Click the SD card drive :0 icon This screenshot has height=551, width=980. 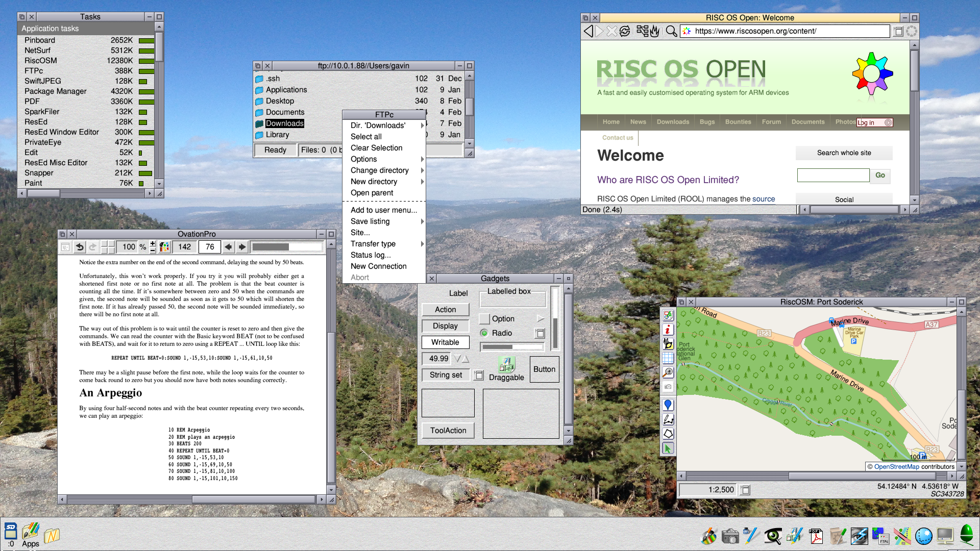pos(11,535)
